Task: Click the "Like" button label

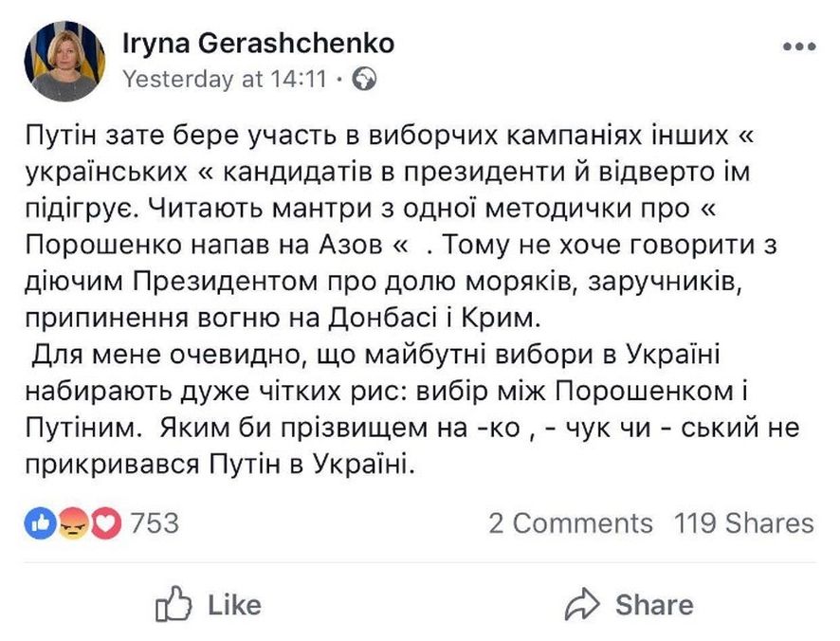Action: pyautogui.click(x=233, y=604)
